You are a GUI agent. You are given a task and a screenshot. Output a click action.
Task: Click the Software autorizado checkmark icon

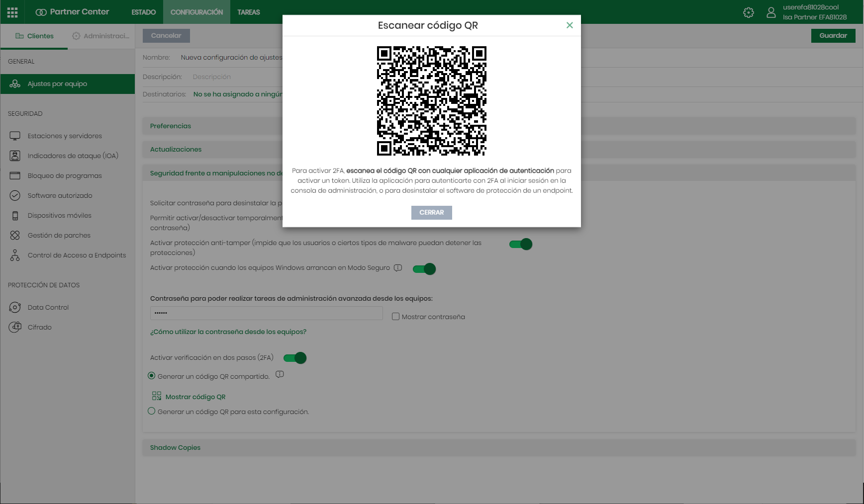click(x=15, y=195)
